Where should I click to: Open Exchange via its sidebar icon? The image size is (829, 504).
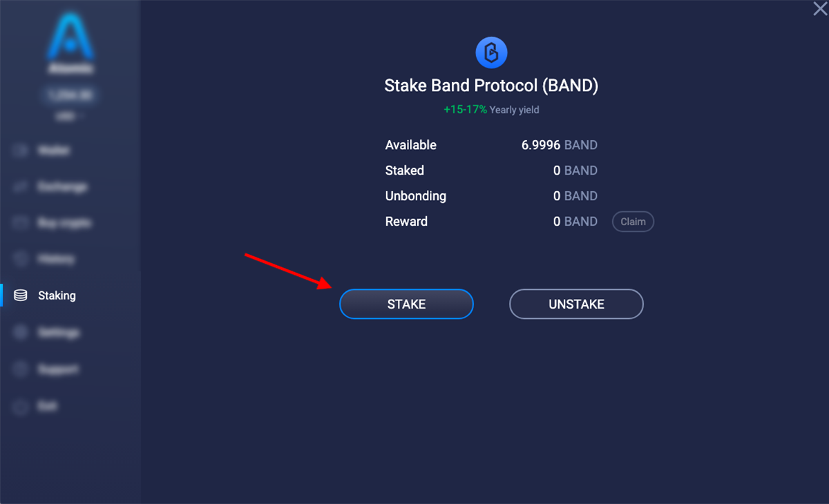[19, 186]
